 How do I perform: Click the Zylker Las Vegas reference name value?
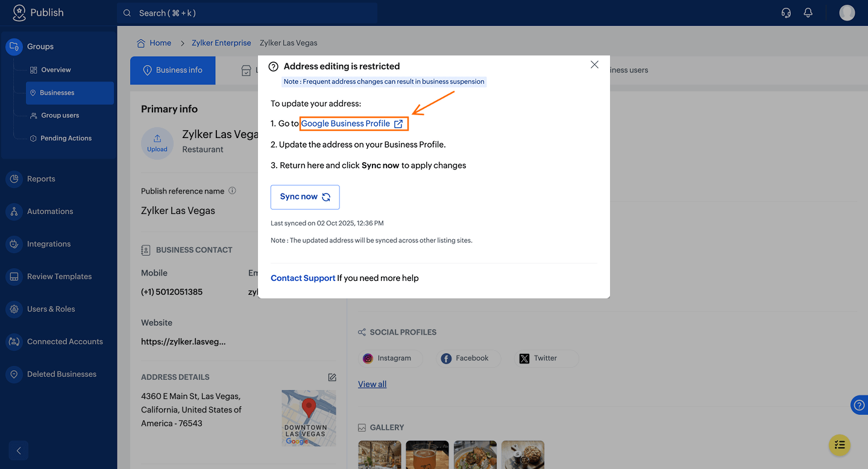click(x=178, y=211)
